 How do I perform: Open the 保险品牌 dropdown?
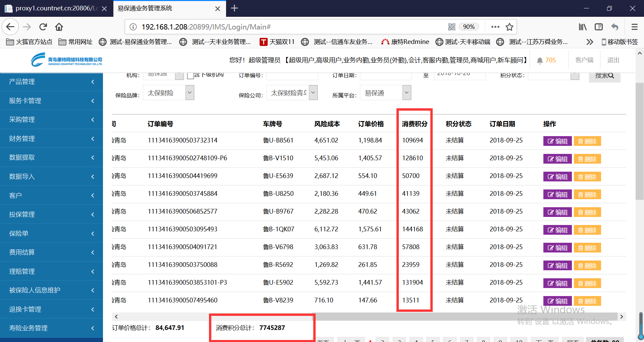coord(190,93)
